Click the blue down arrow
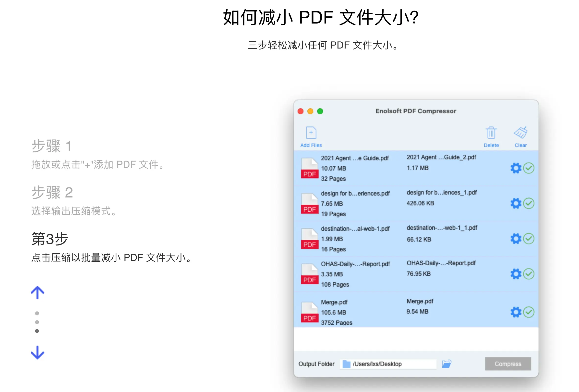The width and height of the screenshot is (579, 392). tap(38, 352)
